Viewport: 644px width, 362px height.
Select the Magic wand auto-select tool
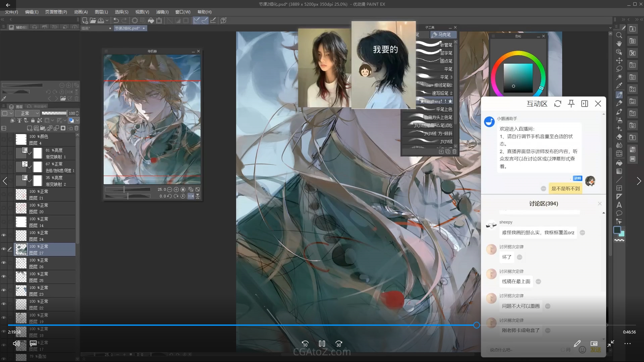pyautogui.click(x=619, y=77)
